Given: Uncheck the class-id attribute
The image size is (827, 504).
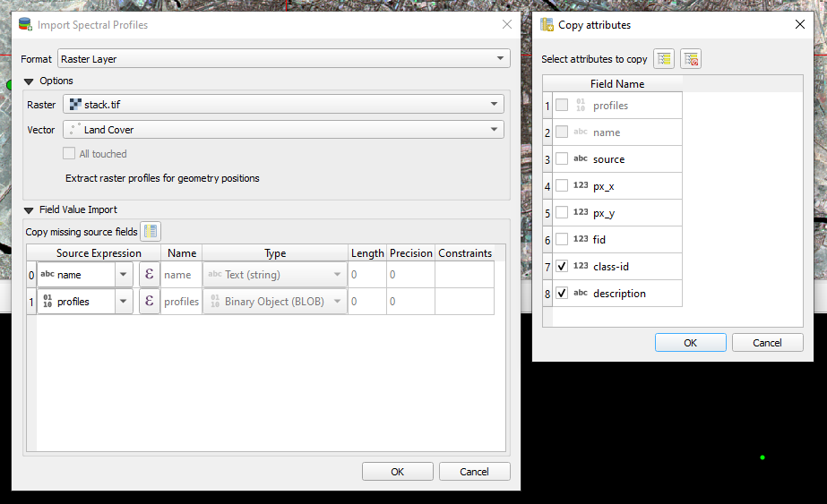Looking at the screenshot, I should 562,267.
